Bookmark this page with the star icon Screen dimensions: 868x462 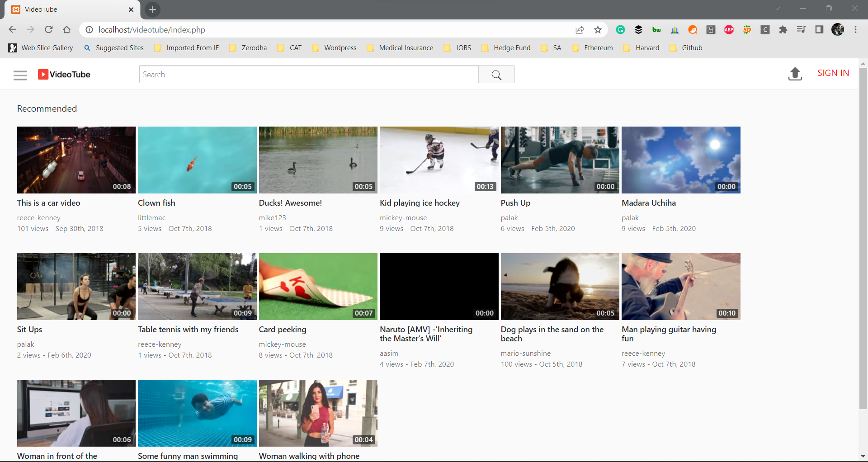(x=598, y=29)
